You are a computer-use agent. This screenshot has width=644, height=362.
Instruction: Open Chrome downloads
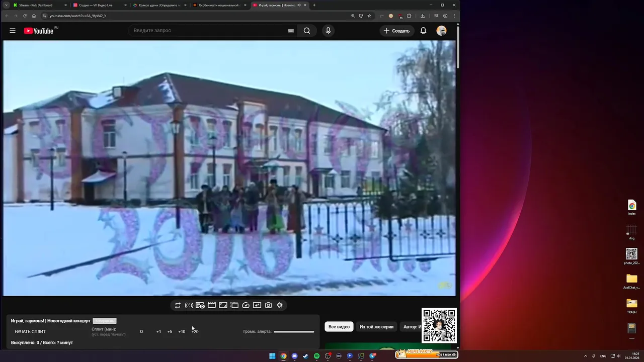pyautogui.click(x=422, y=16)
